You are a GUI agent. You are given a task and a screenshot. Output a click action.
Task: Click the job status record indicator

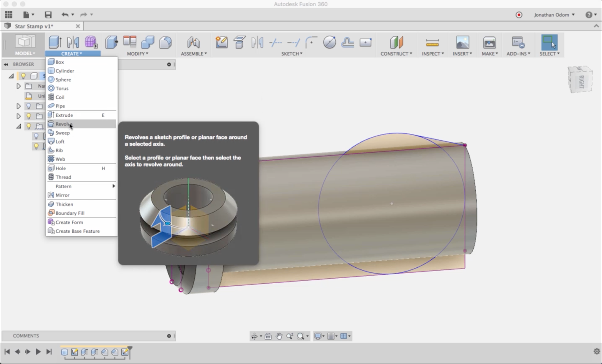click(519, 15)
